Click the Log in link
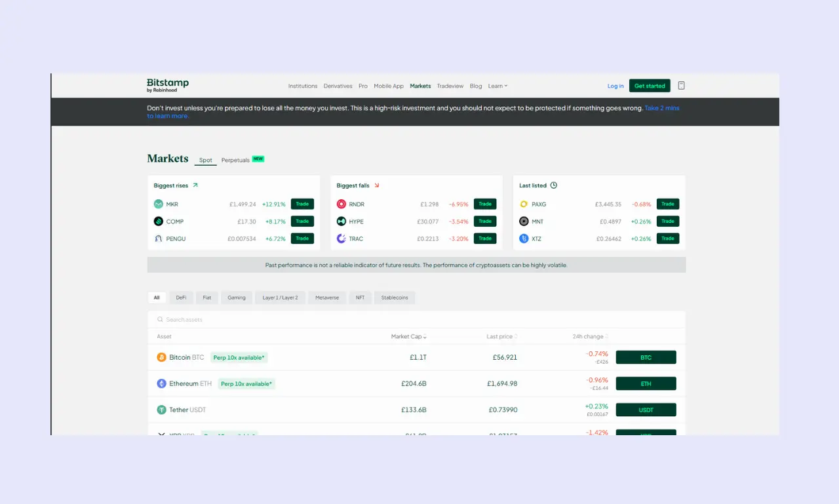 coord(615,86)
